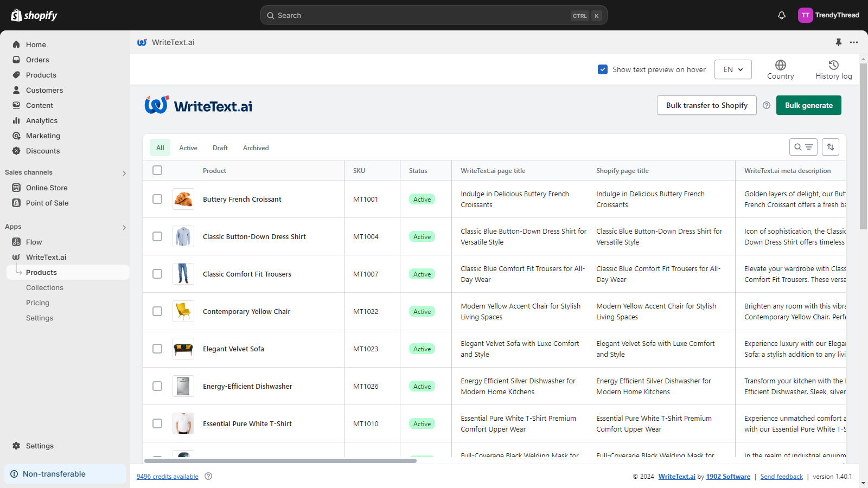Expand the Sales channels section

click(x=124, y=174)
